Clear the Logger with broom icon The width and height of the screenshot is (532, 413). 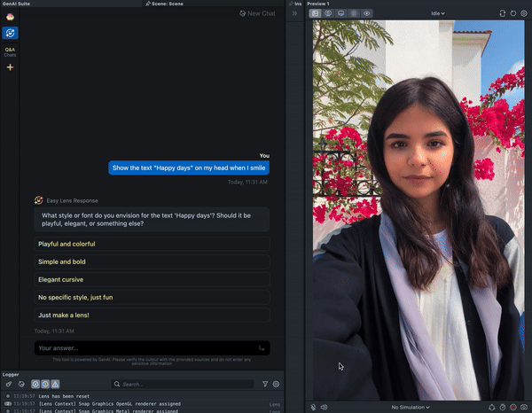[9, 385]
